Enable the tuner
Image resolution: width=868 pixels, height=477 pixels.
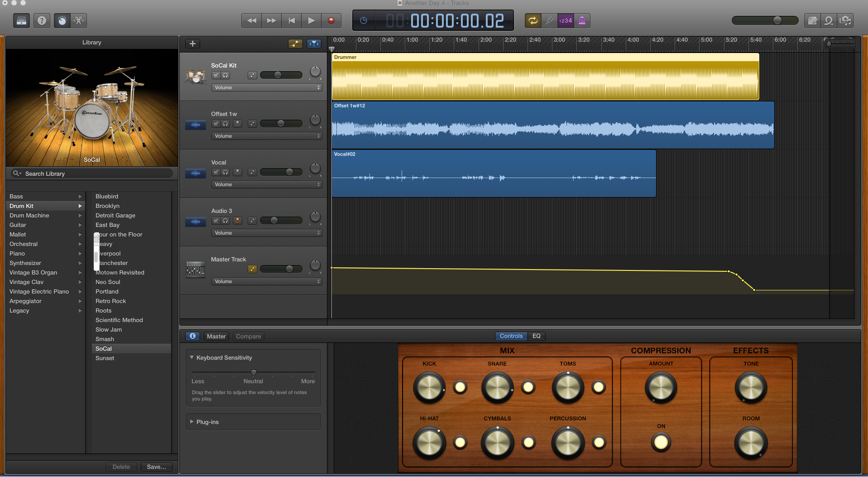pos(549,21)
